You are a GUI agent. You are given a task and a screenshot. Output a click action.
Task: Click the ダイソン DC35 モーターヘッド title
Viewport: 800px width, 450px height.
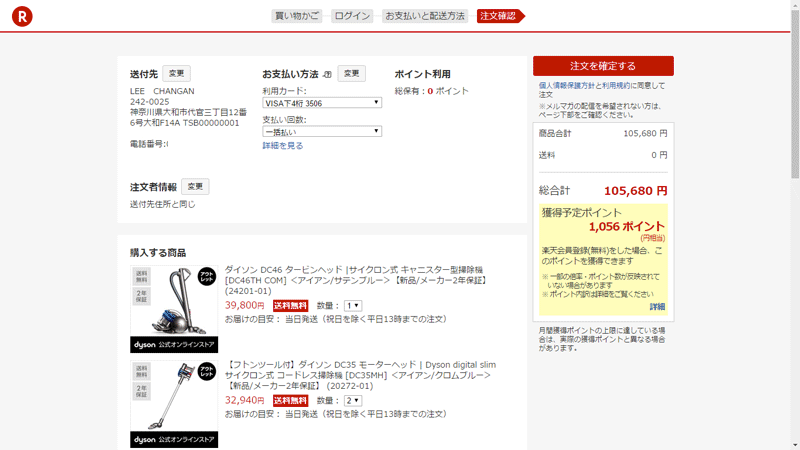coord(360,375)
